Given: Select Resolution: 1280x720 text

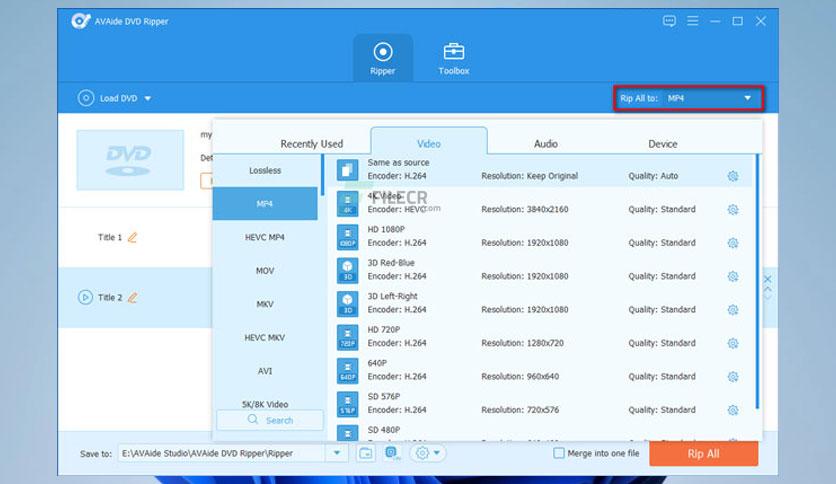Looking at the screenshot, I should point(522,343).
